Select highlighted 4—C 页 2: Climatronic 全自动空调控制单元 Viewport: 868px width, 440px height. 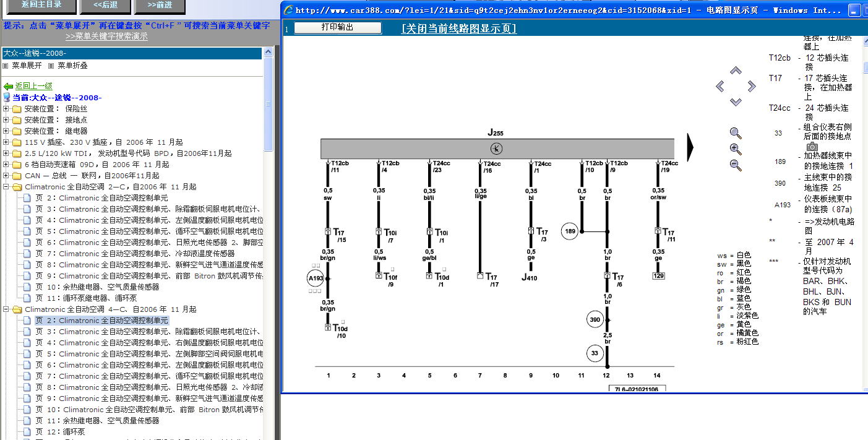click(101, 321)
